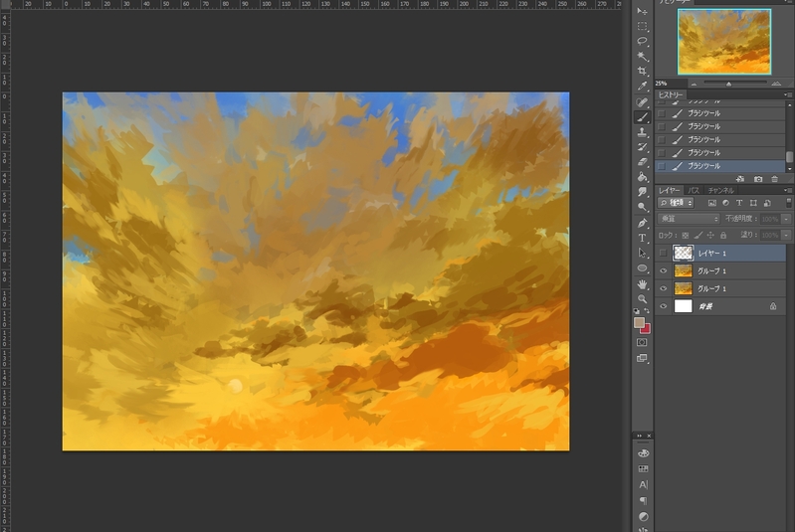Select the Rectangular Marquee tool
This screenshot has width=795, height=532.
(x=642, y=26)
